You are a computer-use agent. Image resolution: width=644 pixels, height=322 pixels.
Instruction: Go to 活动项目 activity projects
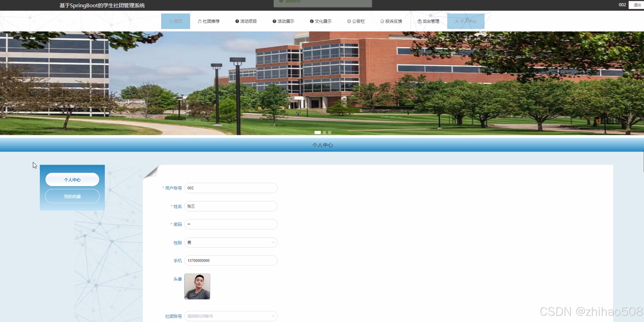pos(246,21)
